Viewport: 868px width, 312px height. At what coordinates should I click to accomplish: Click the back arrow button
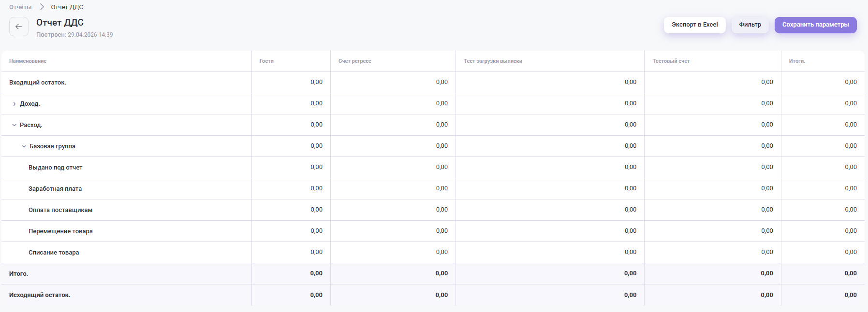click(19, 27)
